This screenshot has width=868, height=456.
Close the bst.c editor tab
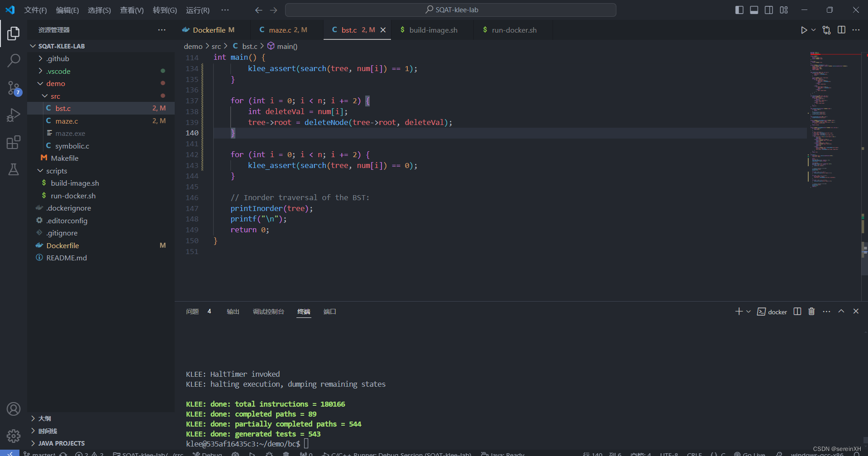point(383,30)
